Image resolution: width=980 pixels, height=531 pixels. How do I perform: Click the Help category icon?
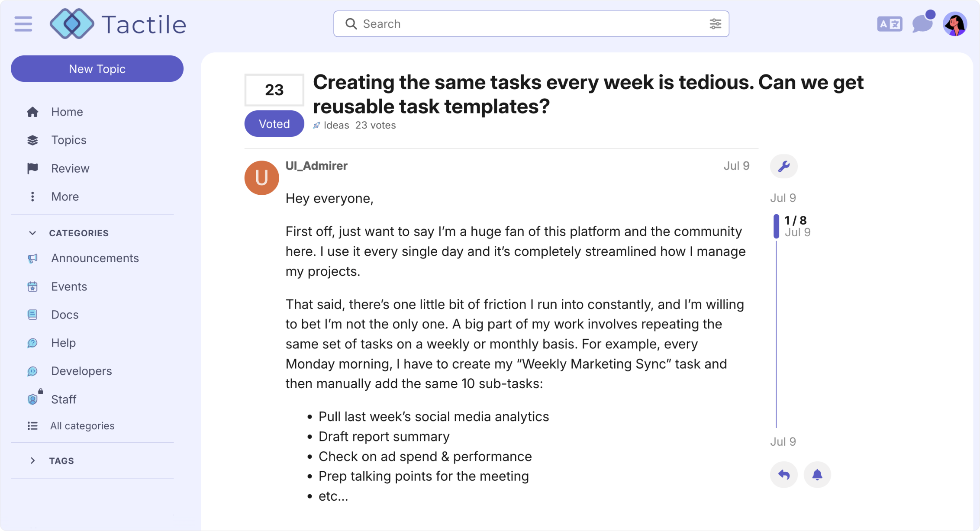pyautogui.click(x=32, y=343)
